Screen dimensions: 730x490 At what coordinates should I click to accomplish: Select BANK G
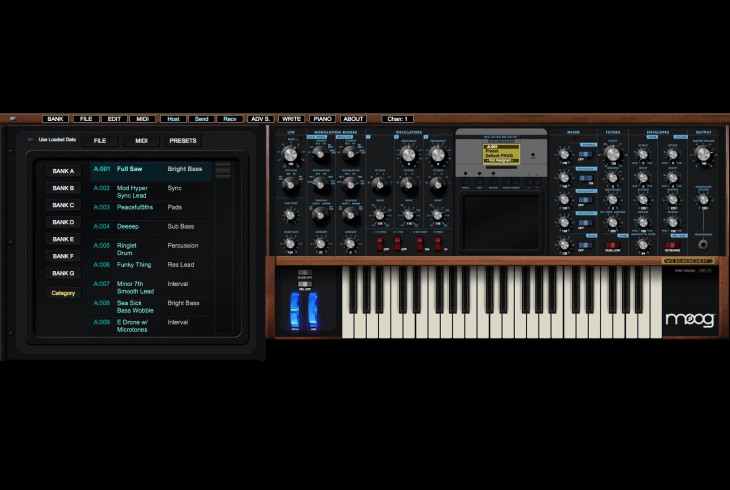pyautogui.click(x=63, y=273)
